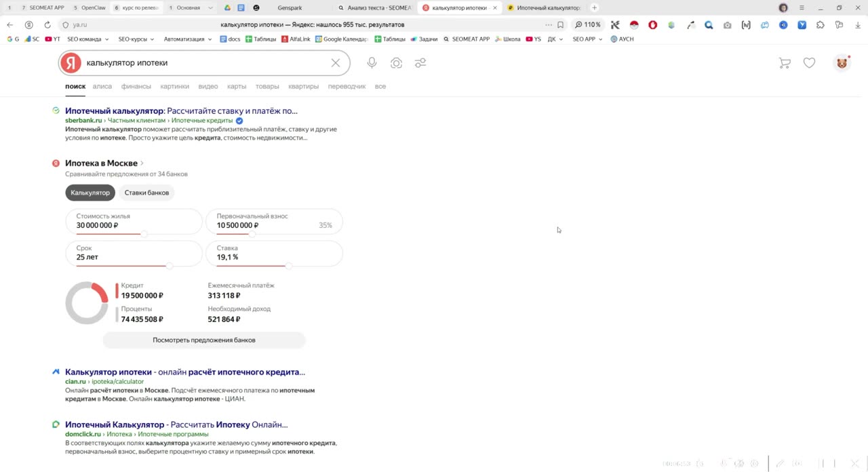Open the red shield Opera-like extension icon
The image size is (868, 472).
652,25
